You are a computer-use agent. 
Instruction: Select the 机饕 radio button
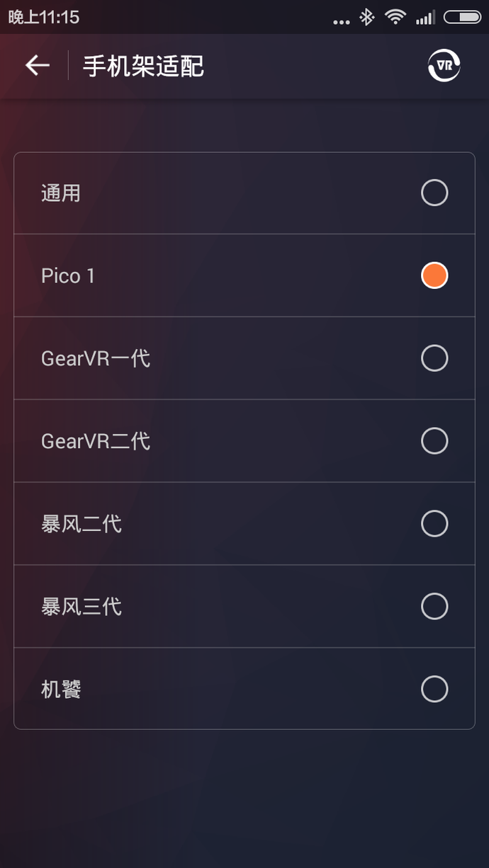click(434, 689)
